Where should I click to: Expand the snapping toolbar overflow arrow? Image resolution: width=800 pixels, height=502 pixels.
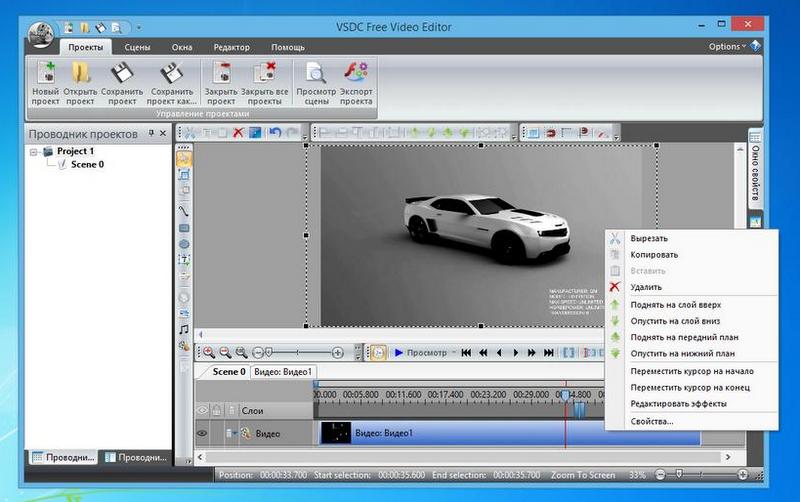click(x=616, y=135)
